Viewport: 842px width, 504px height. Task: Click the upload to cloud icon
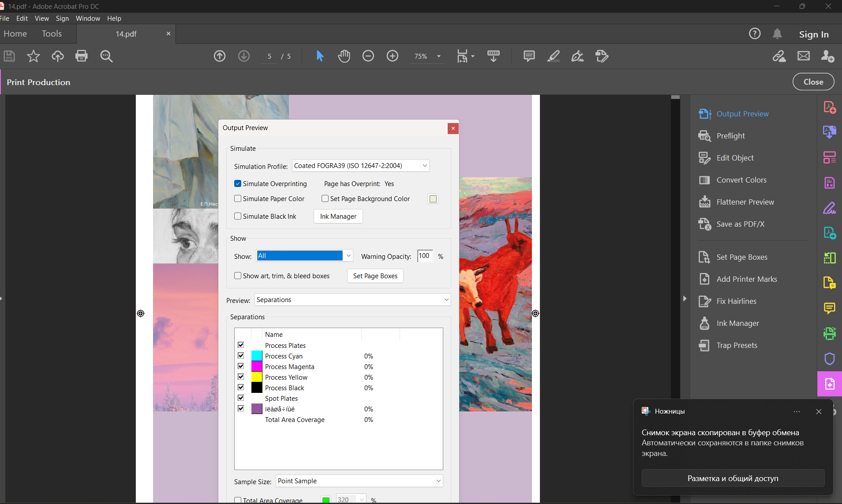tap(58, 56)
